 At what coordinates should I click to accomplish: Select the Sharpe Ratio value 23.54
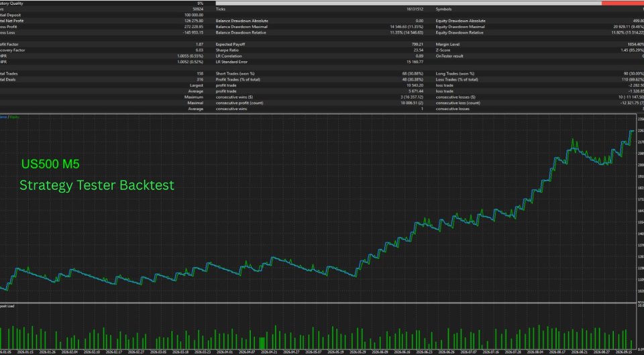pos(419,50)
